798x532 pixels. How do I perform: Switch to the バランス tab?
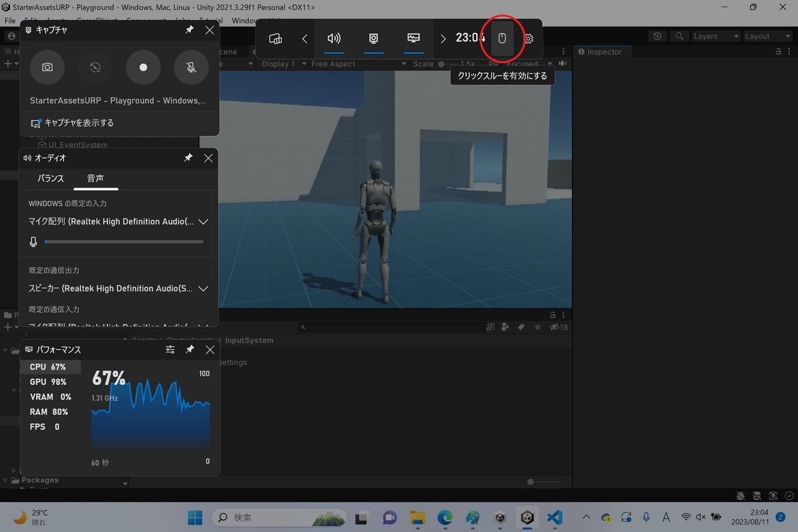51,178
